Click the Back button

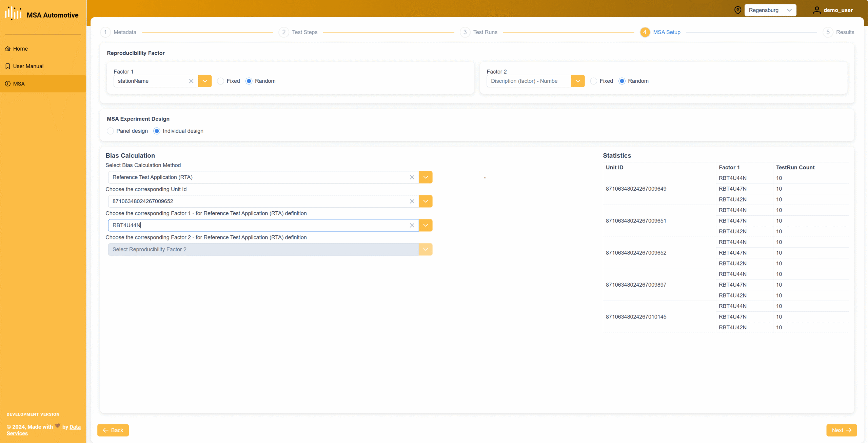113,430
